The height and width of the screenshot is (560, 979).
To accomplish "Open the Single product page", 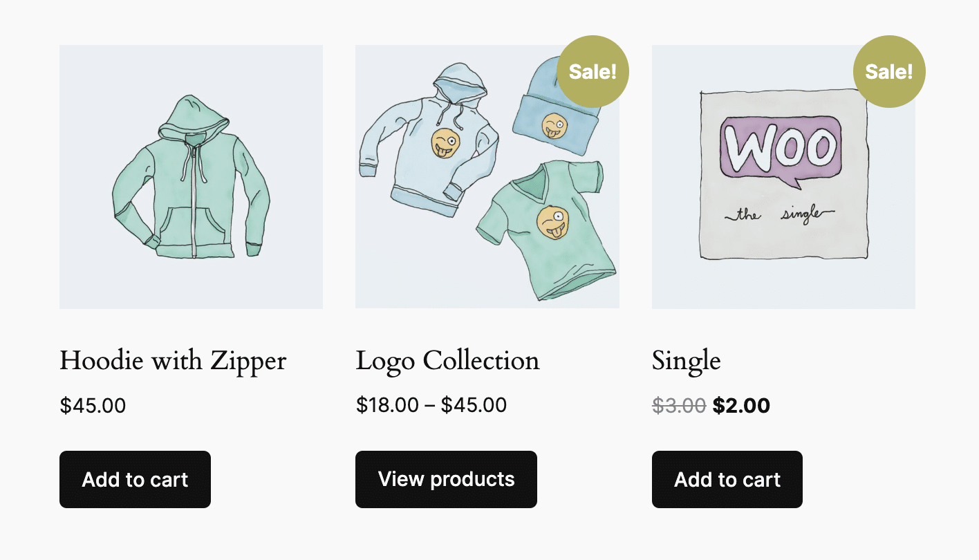I will click(686, 360).
